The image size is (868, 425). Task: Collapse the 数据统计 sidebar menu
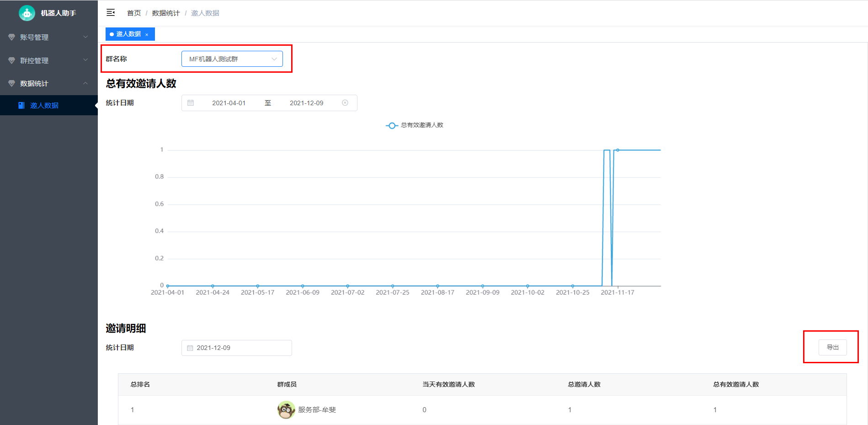tap(49, 83)
